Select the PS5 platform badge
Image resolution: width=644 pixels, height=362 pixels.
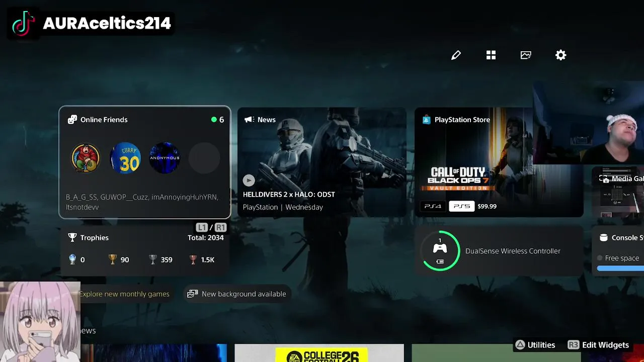pyautogui.click(x=461, y=206)
